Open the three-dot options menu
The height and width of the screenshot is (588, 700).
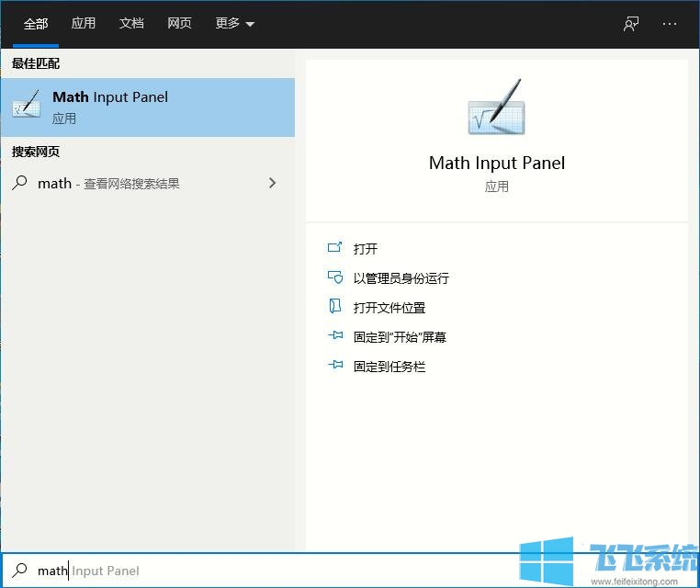click(669, 24)
